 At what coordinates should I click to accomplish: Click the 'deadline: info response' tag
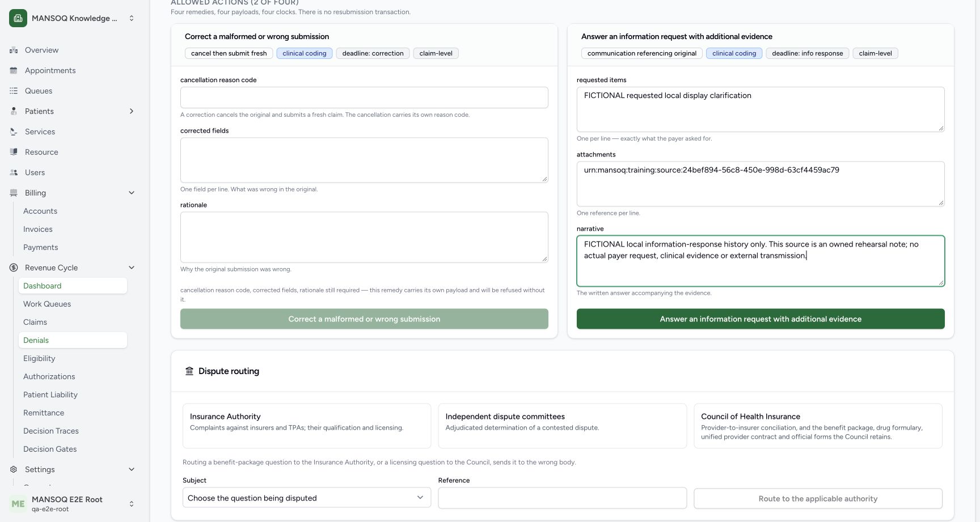click(x=808, y=53)
